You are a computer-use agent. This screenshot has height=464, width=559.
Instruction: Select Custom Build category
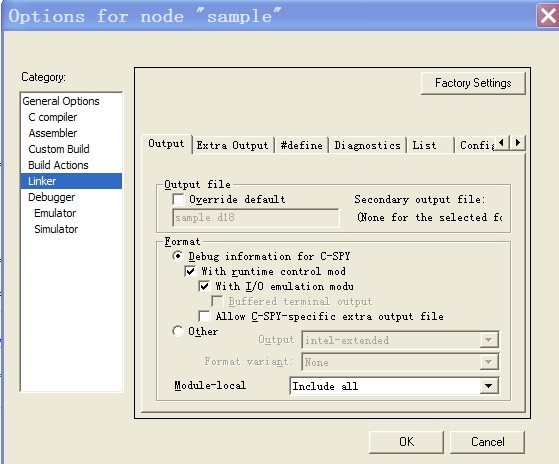59,149
